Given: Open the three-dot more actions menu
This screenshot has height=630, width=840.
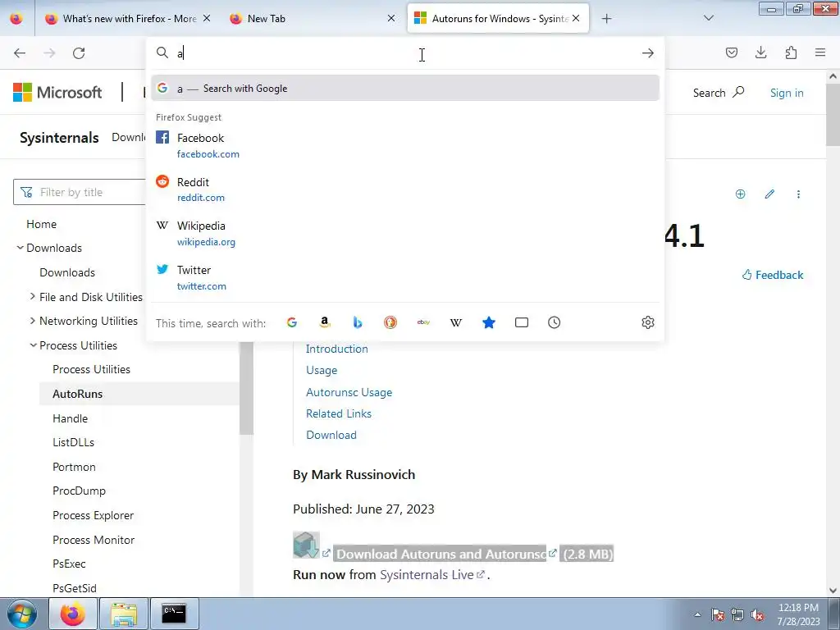Looking at the screenshot, I should click(798, 194).
